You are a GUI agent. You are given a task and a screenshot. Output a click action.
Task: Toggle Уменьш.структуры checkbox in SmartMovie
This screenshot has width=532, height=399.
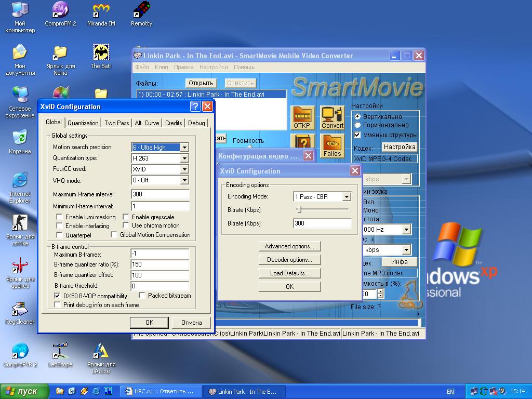(357, 135)
